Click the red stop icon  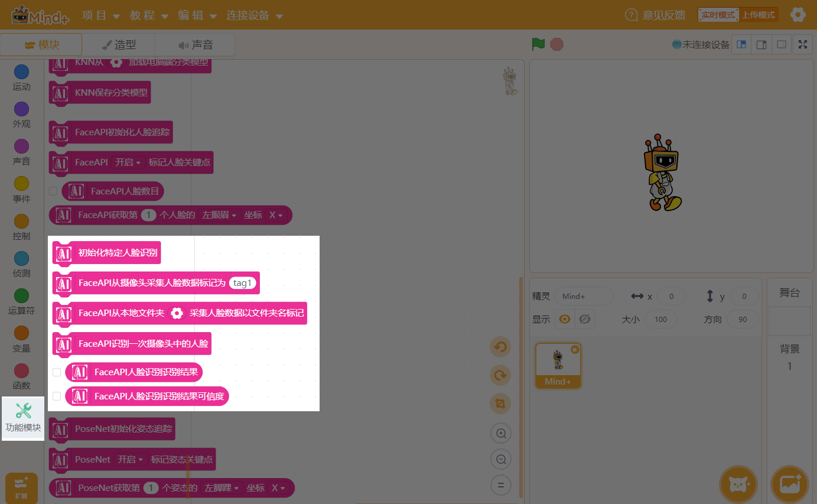(x=556, y=44)
